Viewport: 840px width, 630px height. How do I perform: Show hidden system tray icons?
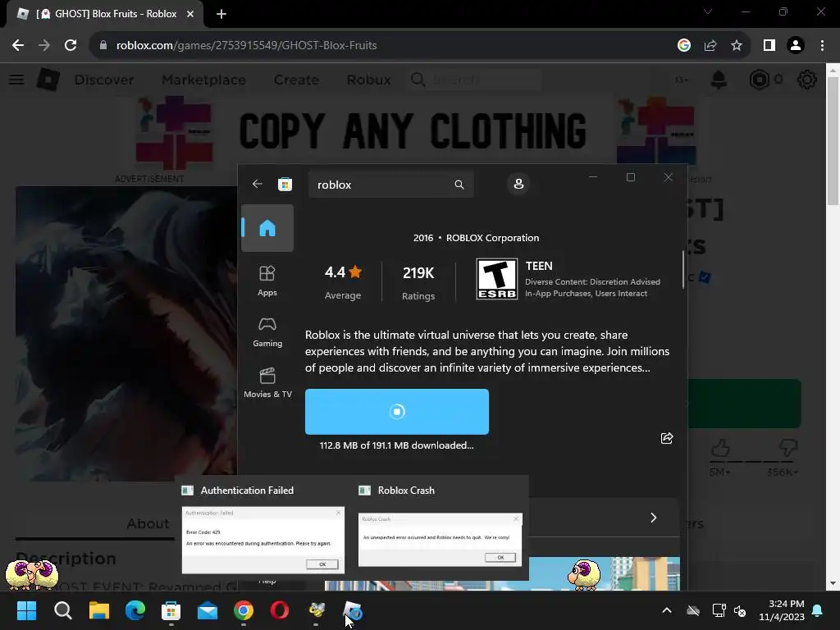(666, 610)
